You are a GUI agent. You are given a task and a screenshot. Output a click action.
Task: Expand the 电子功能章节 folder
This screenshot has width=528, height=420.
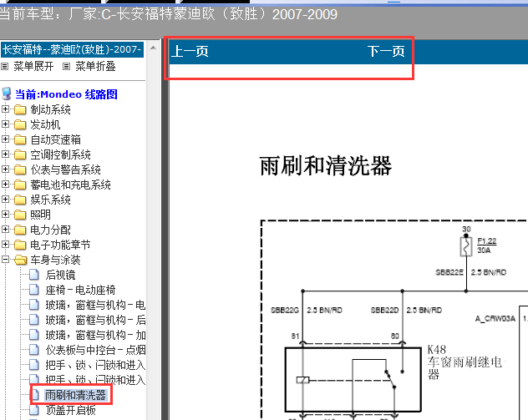(x=5, y=245)
